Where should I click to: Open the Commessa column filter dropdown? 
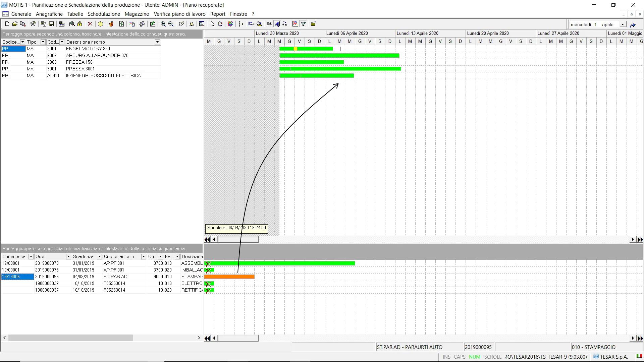point(31,256)
